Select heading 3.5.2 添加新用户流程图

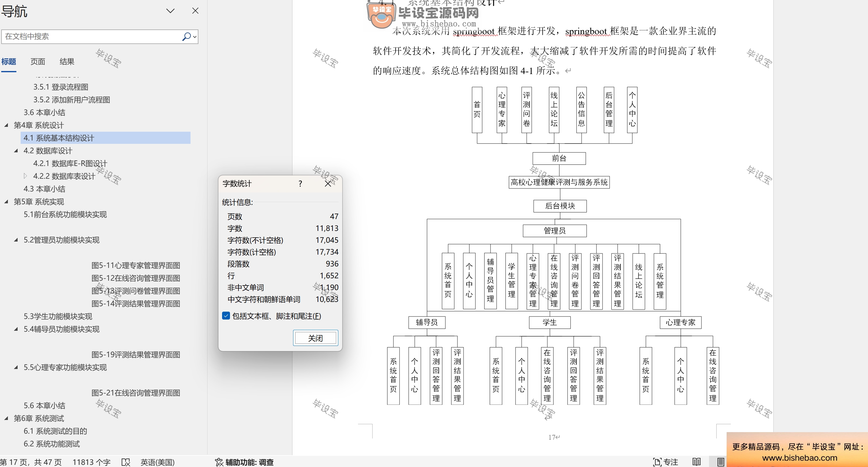click(x=71, y=100)
